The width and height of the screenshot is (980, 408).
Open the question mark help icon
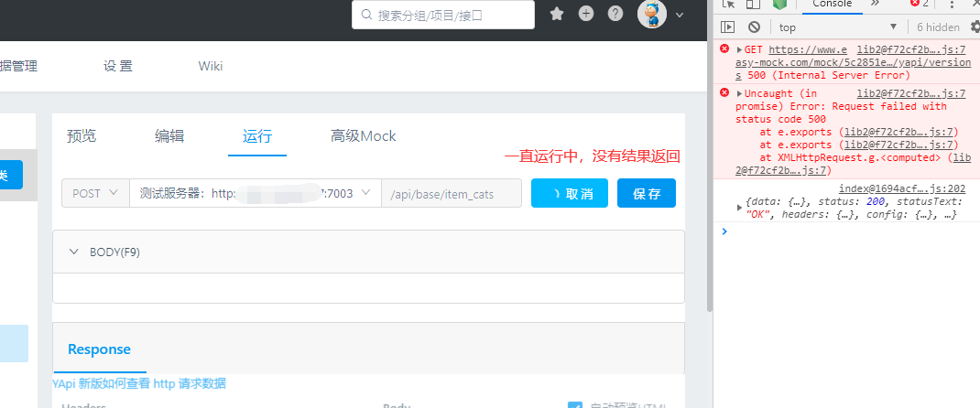(615, 14)
